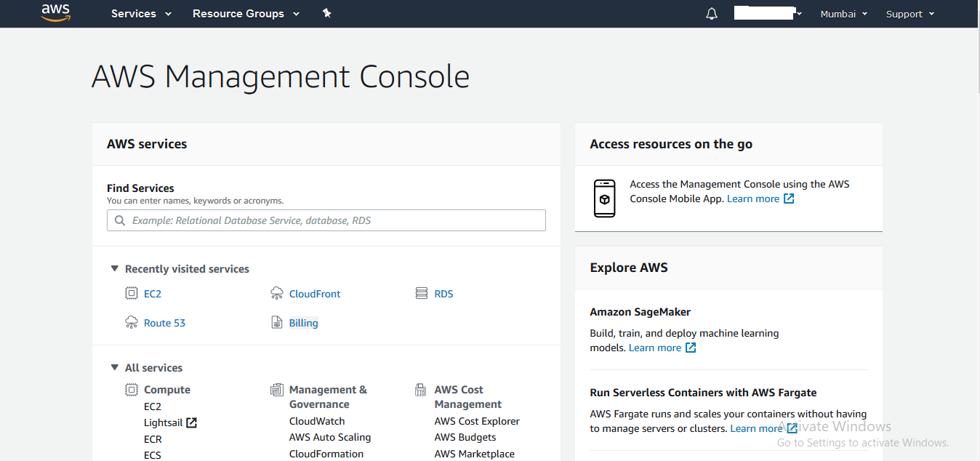Click the Compute category icon
This screenshot has height=461, width=980.
[132, 389]
